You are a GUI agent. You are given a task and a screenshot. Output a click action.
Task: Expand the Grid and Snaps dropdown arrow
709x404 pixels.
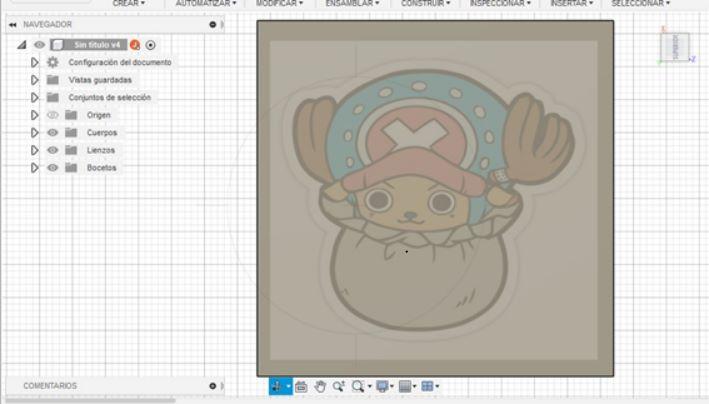click(x=414, y=386)
